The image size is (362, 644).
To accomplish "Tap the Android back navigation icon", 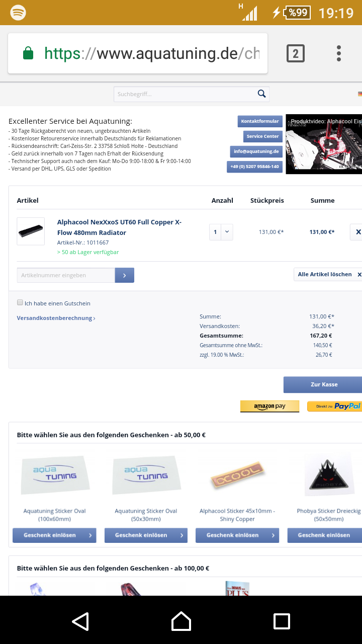I will click(80, 621).
